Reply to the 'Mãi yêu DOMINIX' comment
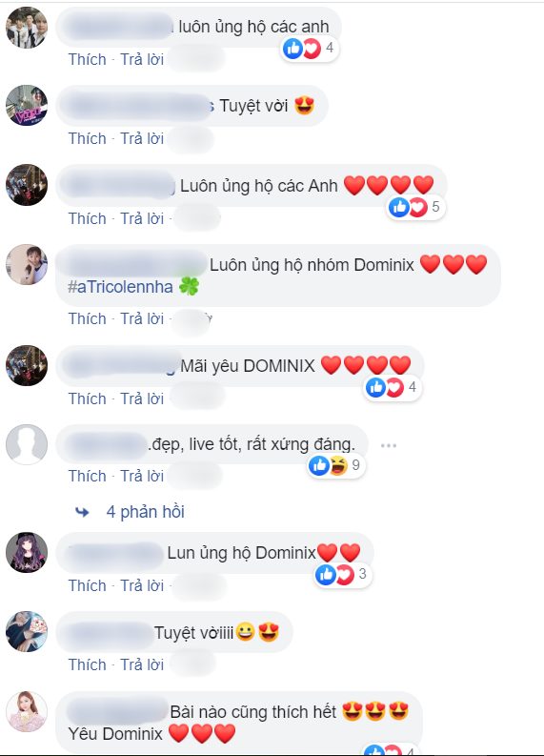Screen dimensions: 544x756 (x=142, y=398)
